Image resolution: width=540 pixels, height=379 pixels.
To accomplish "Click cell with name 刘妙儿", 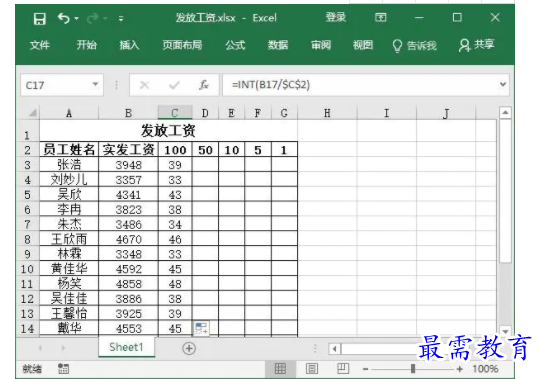I will (69, 180).
